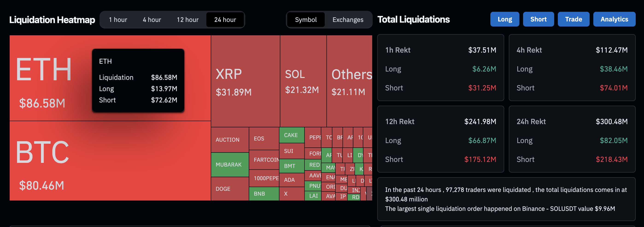Open the Analytics button
Screen dimensions: 644x227
614,19
